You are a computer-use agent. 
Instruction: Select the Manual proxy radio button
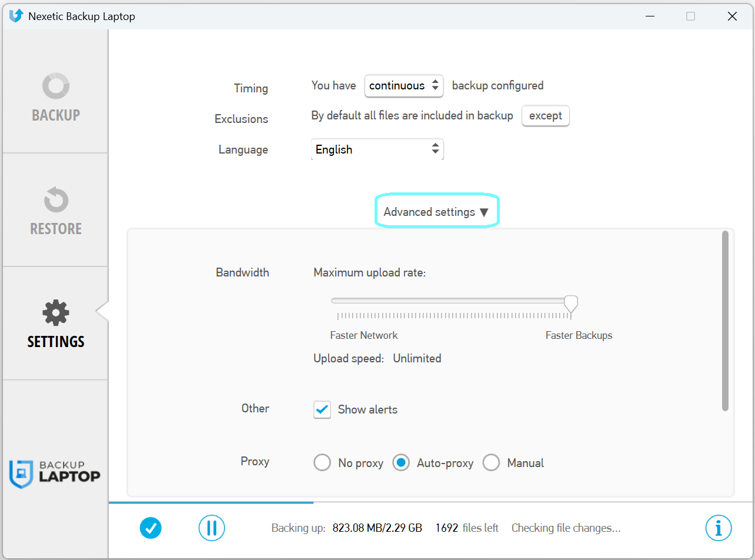point(491,463)
